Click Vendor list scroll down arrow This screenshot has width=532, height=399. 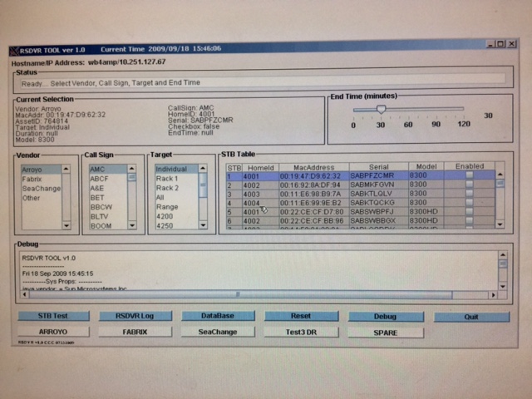point(66,225)
